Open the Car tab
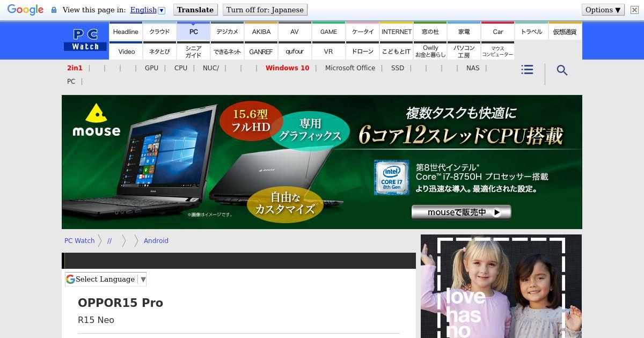644x338 pixels. click(x=497, y=31)
